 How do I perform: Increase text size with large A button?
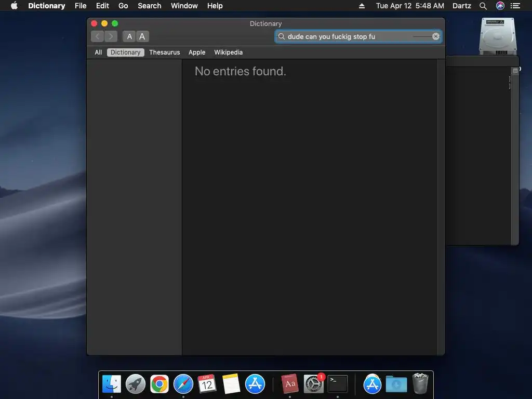(142, 36)
